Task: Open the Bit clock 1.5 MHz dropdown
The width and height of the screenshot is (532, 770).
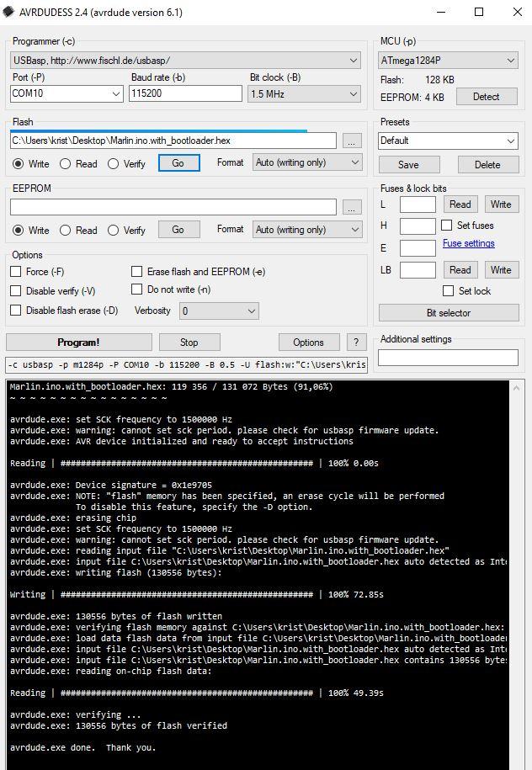Action: 305,93
